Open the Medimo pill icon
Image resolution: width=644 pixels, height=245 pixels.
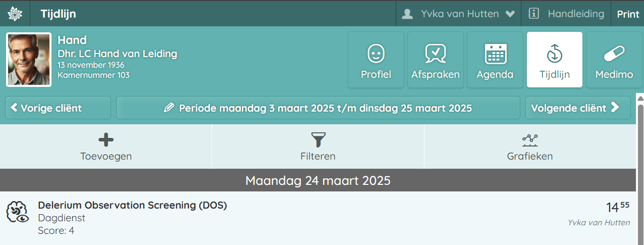(614, 54)
